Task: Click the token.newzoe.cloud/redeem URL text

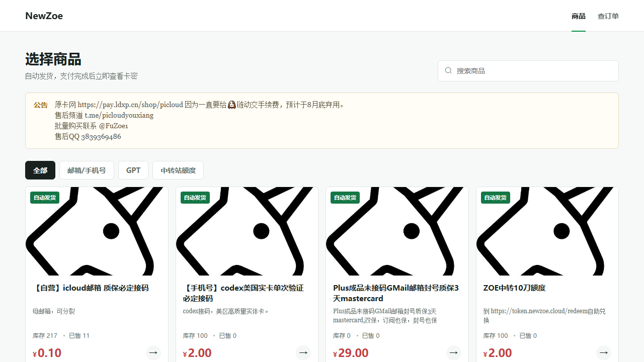Action: 539,311
